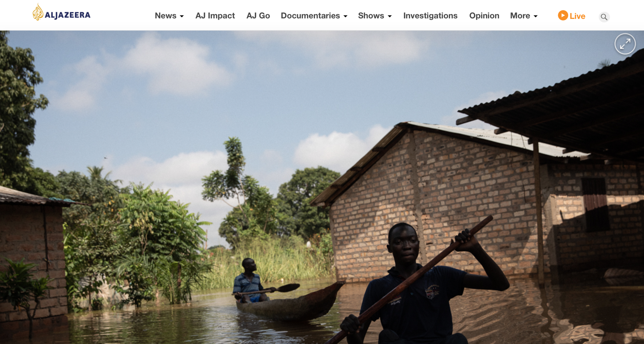Viewport: 644px width, 344px height.
Task: Click the Al Jazeera flame emblem
Action: (38, 12)
